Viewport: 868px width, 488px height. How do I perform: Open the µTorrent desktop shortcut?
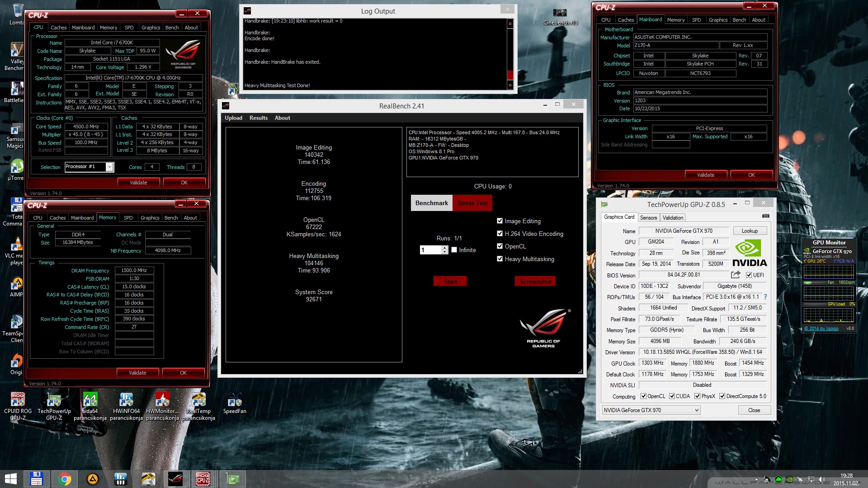[16, 170]
